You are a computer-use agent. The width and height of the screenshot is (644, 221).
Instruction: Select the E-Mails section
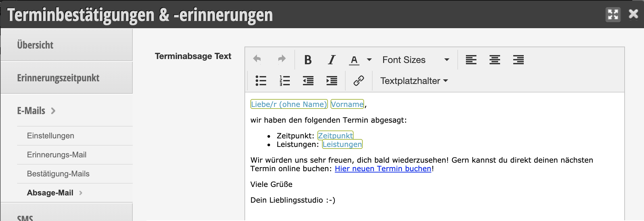67,110
